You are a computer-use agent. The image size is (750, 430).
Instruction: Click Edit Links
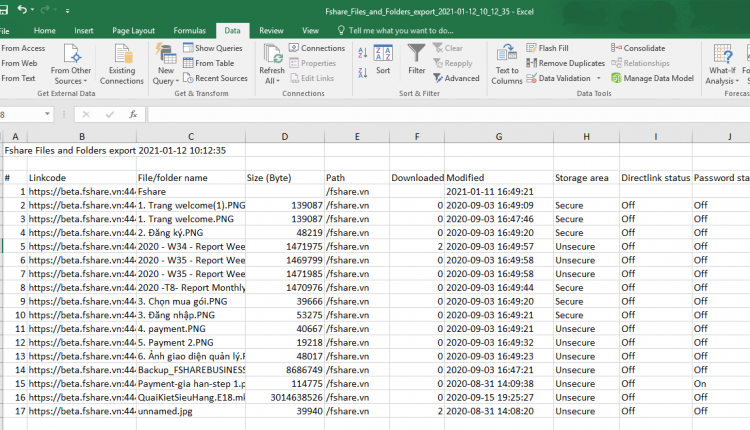(311, 78)
